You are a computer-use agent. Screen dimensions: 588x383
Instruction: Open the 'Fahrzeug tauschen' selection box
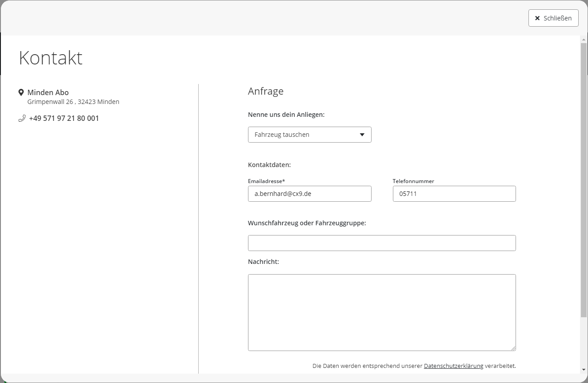[x=302, y=135]
